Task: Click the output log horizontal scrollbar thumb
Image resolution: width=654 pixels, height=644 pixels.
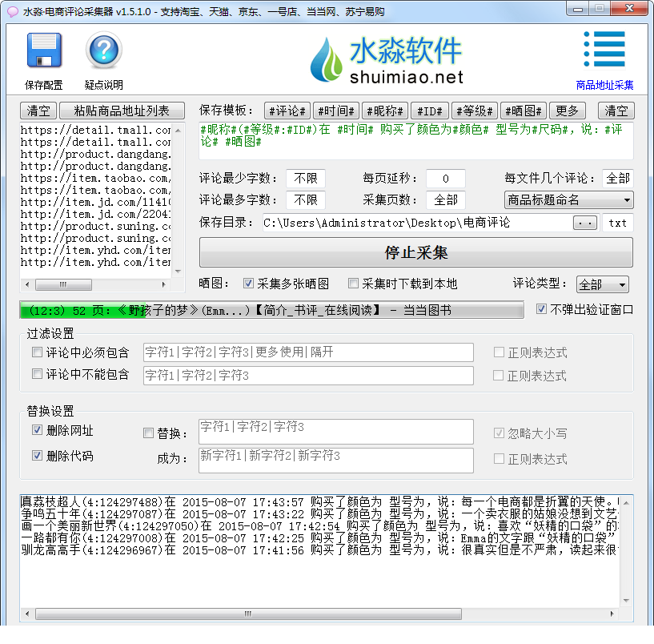Action: (249, 614)
